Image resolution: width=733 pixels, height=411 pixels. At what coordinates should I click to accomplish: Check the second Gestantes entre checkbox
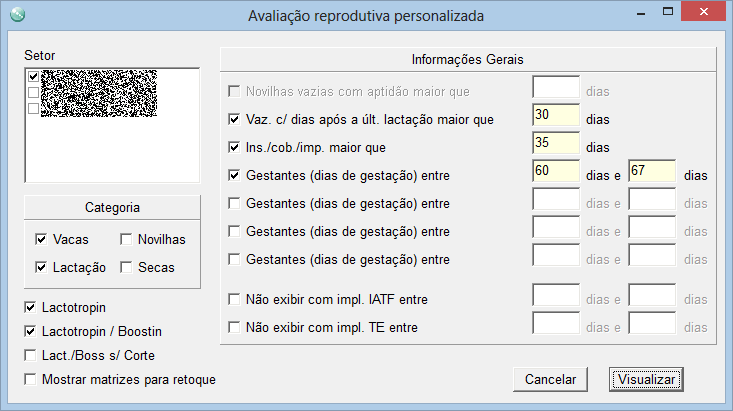[234, 203]
